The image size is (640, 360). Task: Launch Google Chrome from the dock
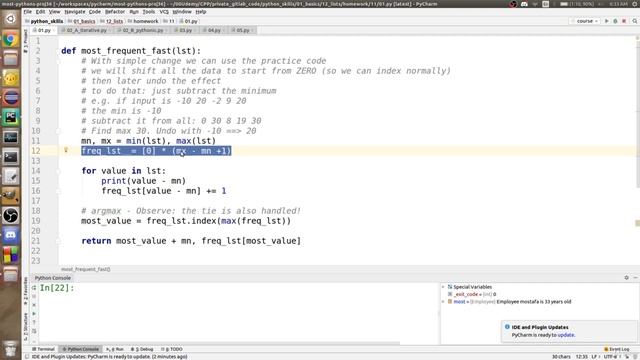11,39
